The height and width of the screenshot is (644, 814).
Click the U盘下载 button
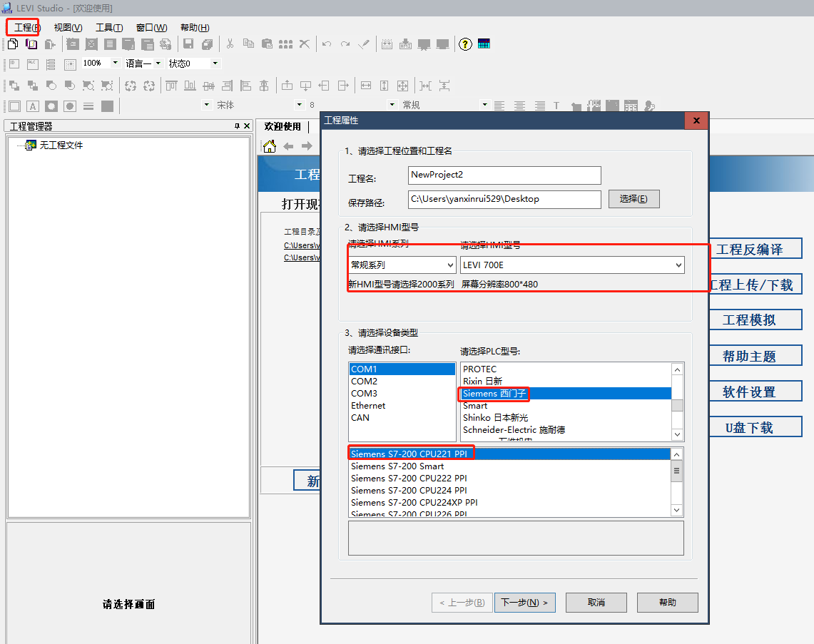click(756, 428)
